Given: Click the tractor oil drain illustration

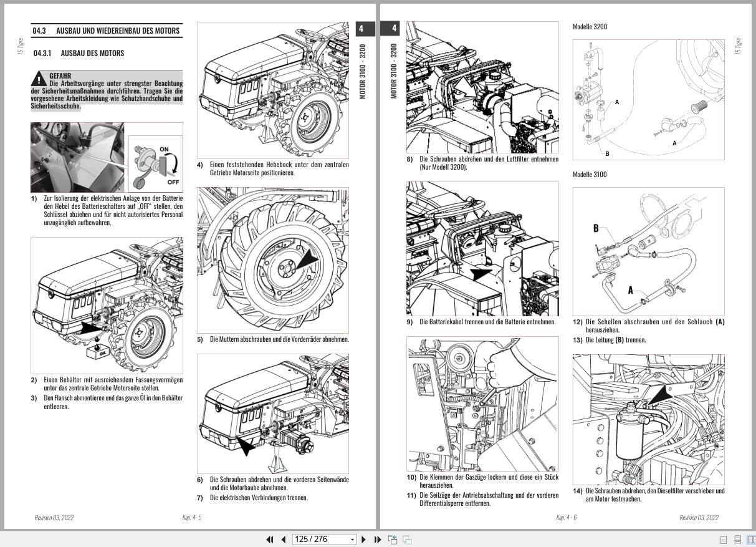Looking at the screenshot, I should tap(107, 305).
